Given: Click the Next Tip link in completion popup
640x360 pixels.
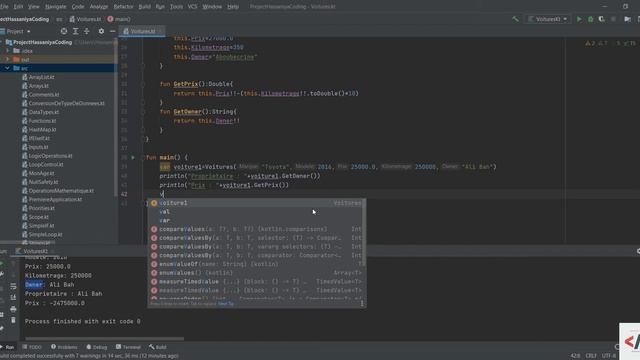Looking at the screenshot, I should (x=226, y=304).
